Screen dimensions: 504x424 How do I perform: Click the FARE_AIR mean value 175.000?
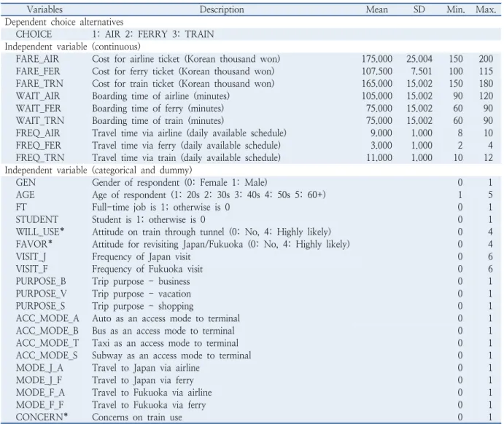pos(377,59)
